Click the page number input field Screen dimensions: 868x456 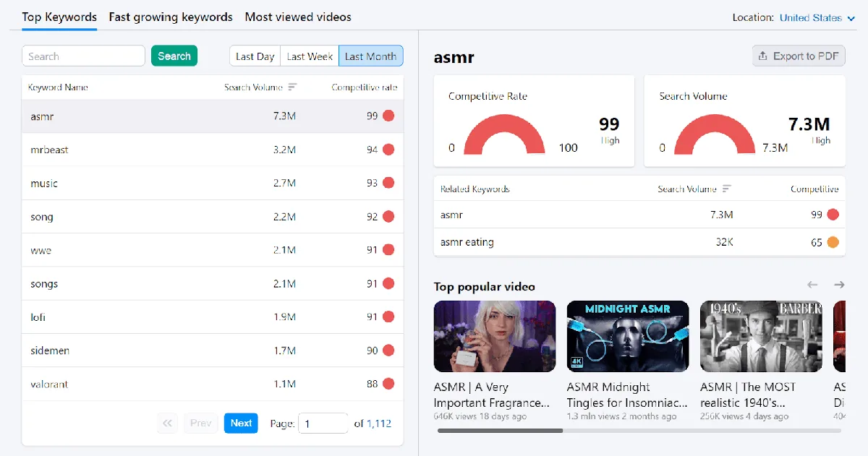click(324, 423)
